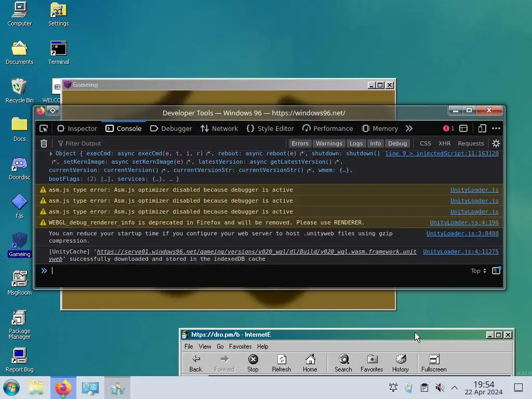The image size is (532, 399).
Task: Open UnityLoader.js:4:196 source link
Action: [x=464, y=222]
